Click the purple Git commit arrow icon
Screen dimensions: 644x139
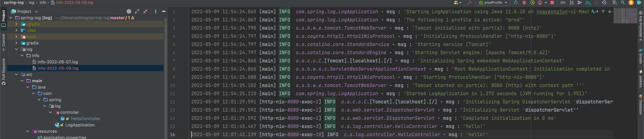(x=580, y=3)
